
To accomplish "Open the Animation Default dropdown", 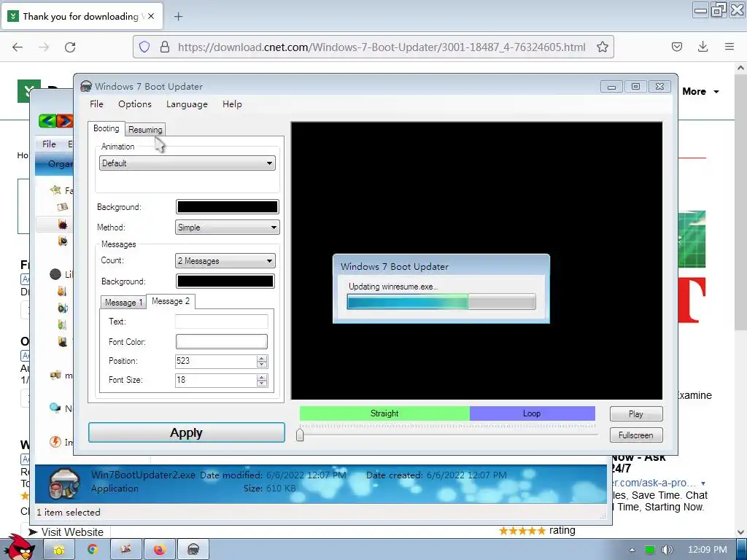I will pos(187,163).
